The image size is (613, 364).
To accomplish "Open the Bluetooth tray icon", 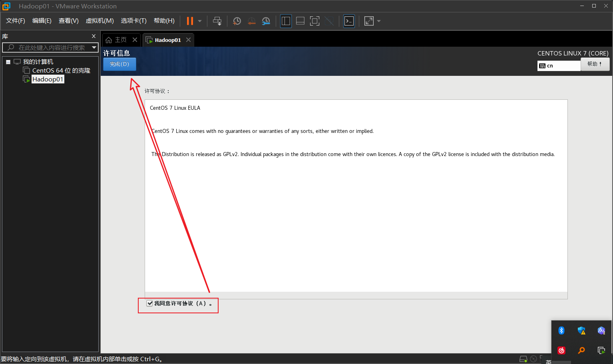I will pos(561,330).
